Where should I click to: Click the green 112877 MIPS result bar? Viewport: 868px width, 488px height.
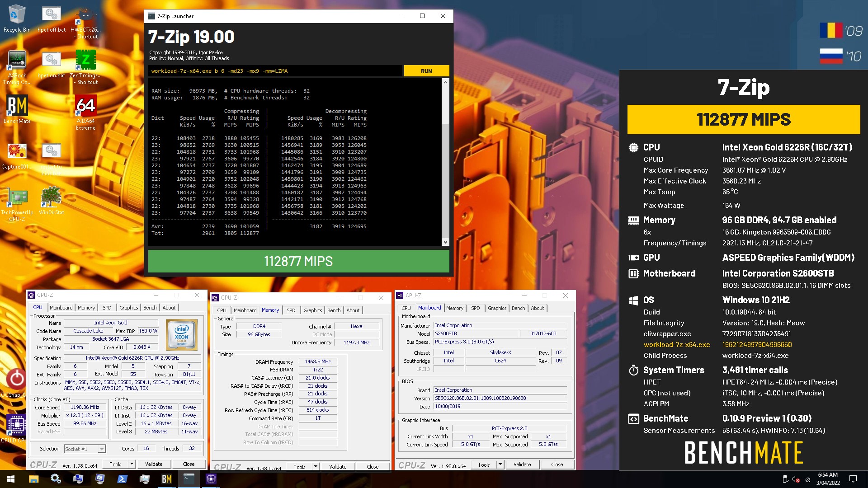coord(298,261)
